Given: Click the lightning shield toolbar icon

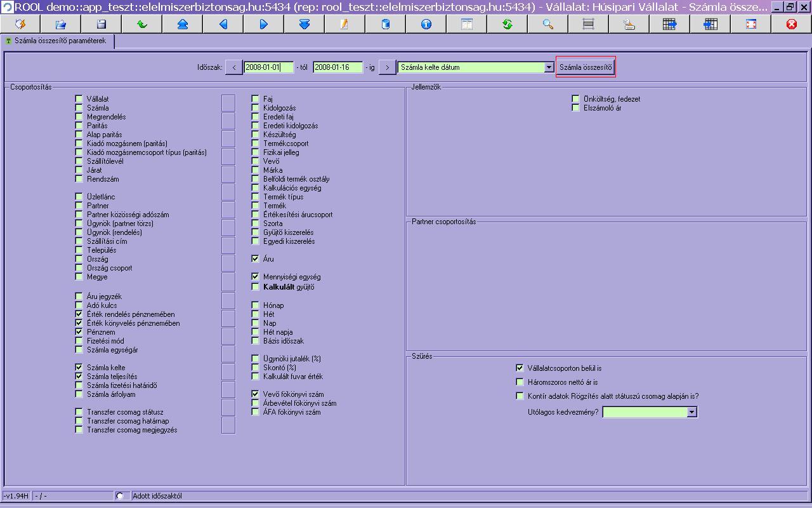Looking at the screenshot, I should 20,24.
